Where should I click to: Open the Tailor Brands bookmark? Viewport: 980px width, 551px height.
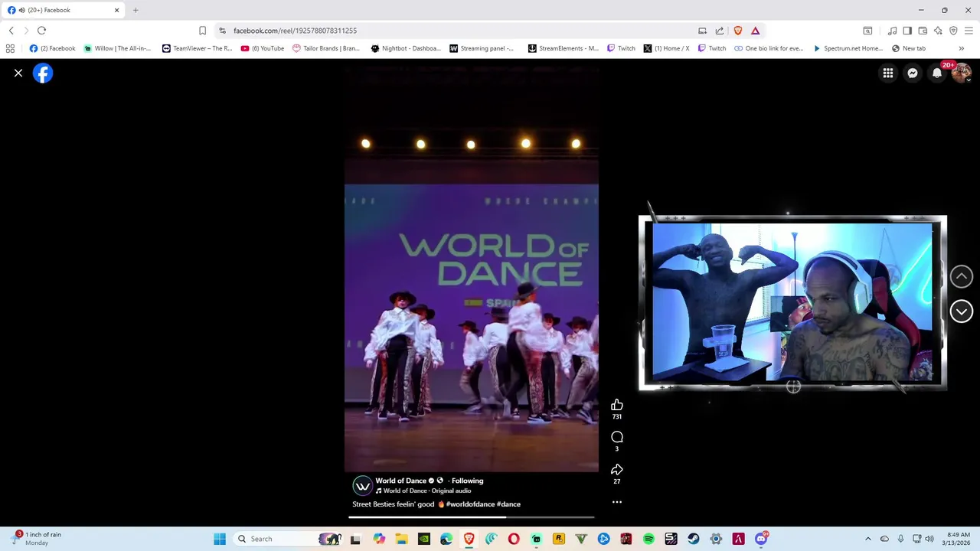326,48
